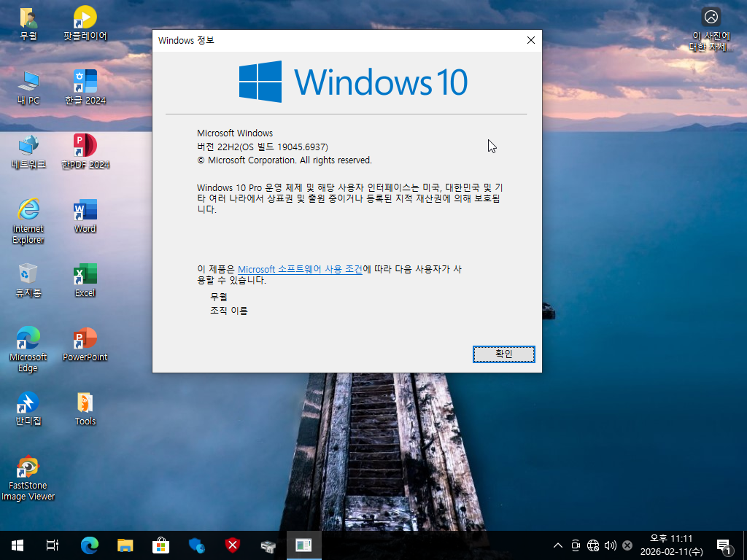This screenshot has height=560, width=747.
Task: Click the 조직 이름 text
Action: pyautogui.click(x=229, y=311)
